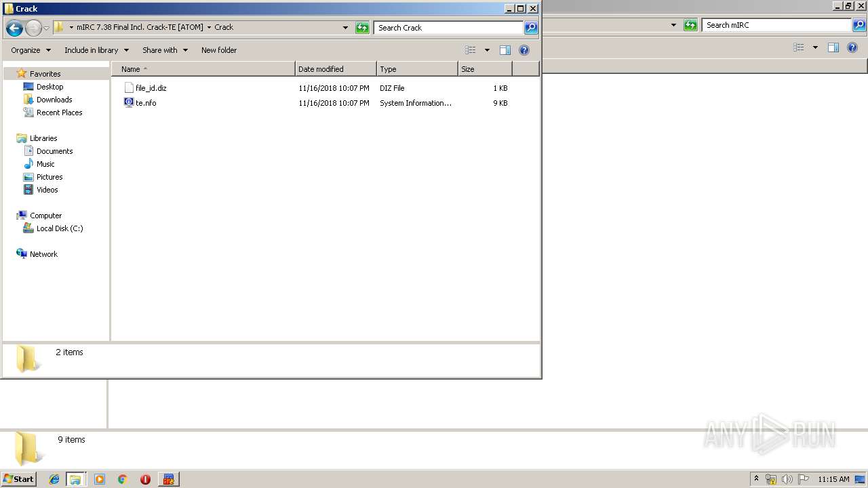Open Downloads in Favorites
Screen dimensions: 868x488
click(54, 100)
